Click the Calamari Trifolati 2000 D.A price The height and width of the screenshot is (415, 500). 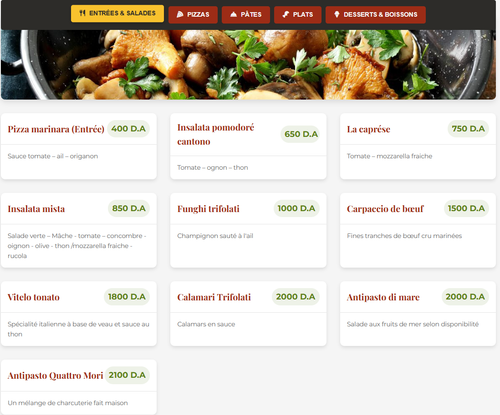pos(295,297)
